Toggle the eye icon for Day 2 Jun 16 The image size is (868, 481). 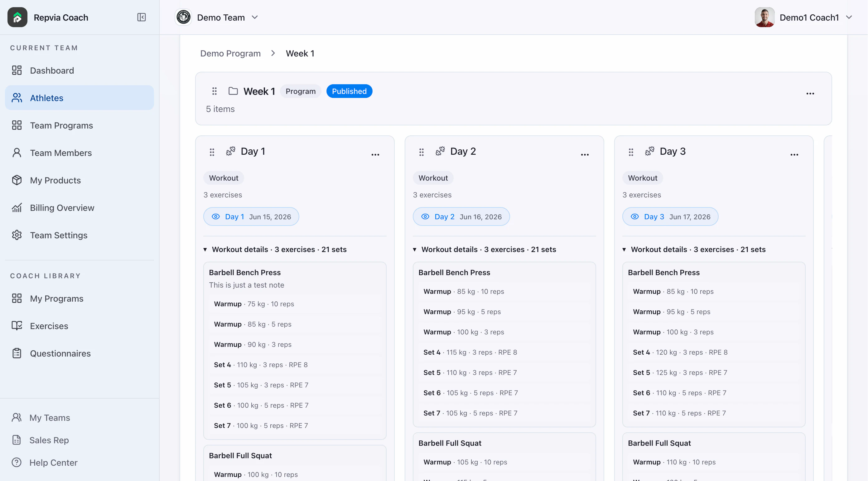pyautogui.click(x=425, y=216)
